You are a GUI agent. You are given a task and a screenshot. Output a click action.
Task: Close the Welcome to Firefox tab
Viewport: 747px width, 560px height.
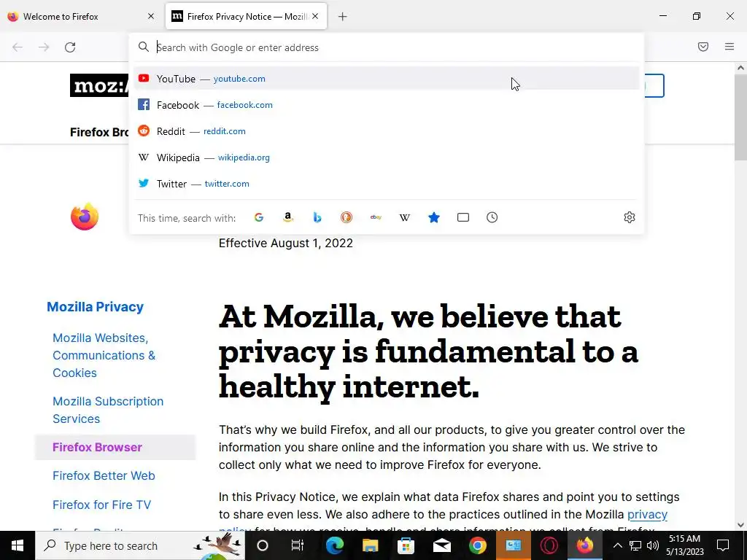(151, 16)
